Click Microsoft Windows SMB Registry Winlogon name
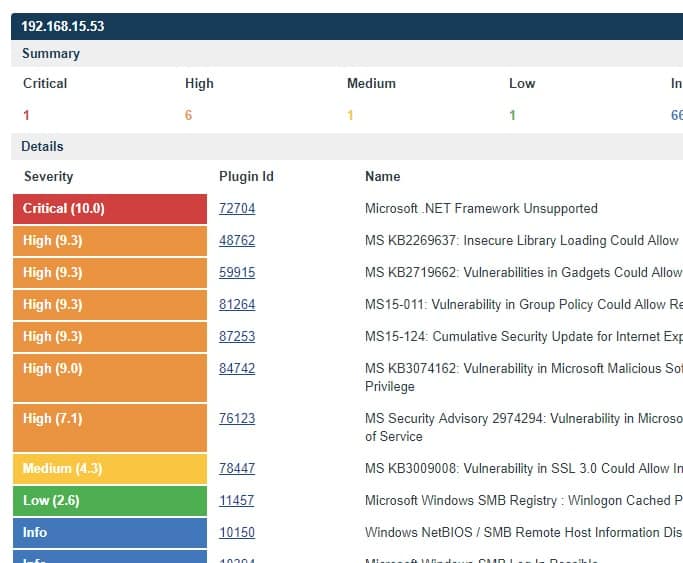683x563 pixels. 524,500
